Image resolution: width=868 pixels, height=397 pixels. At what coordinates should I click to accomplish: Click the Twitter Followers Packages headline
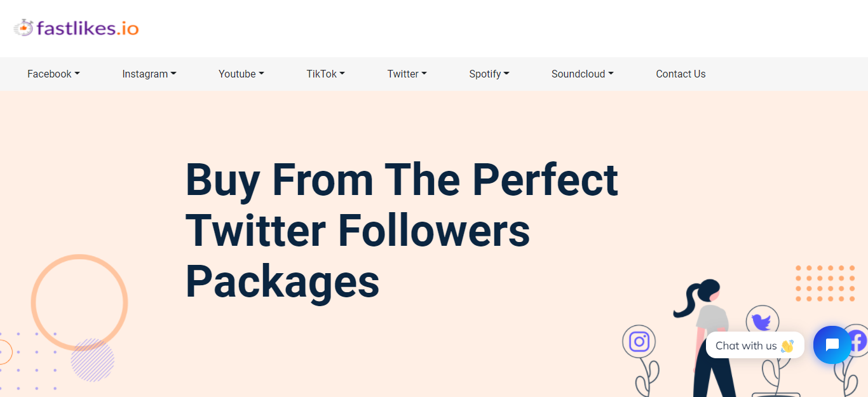(x=401, y=230)
